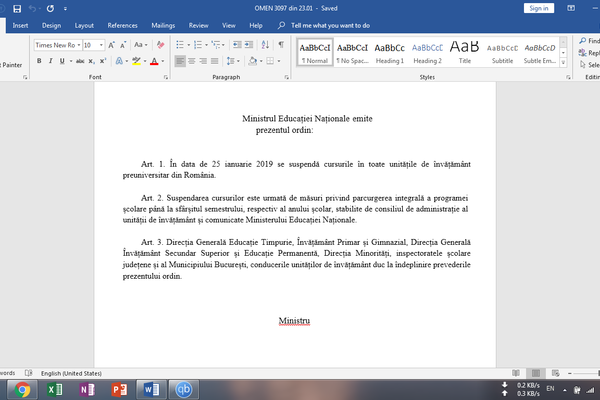
Task: Click the Sort A-Z icon
Action: click(x=265, y=45)
